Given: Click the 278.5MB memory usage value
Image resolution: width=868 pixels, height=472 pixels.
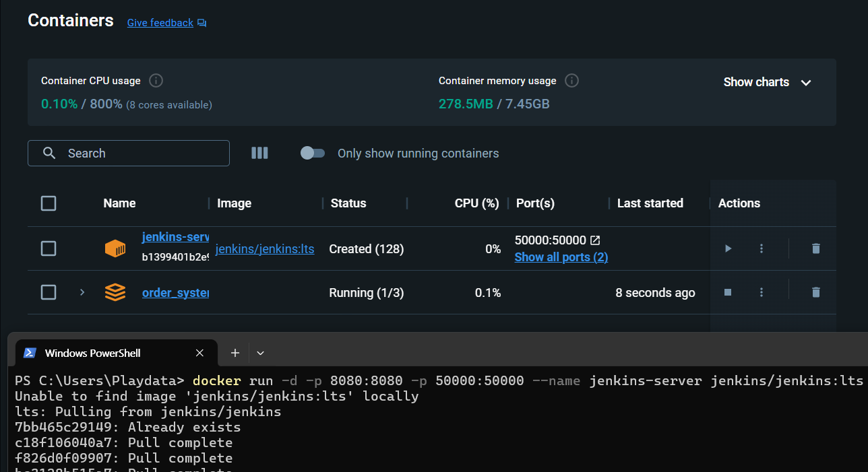Looking at the screenshot, I should [466, 104].
